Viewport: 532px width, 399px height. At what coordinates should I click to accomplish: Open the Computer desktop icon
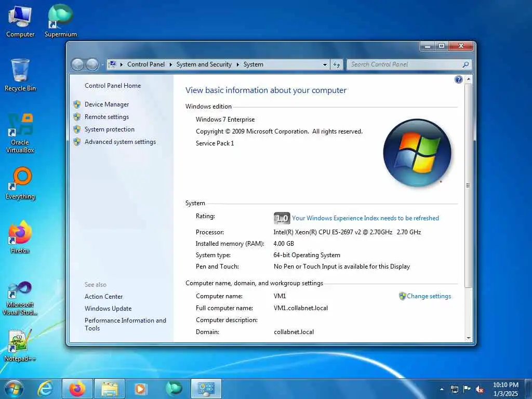coord(20,22)
